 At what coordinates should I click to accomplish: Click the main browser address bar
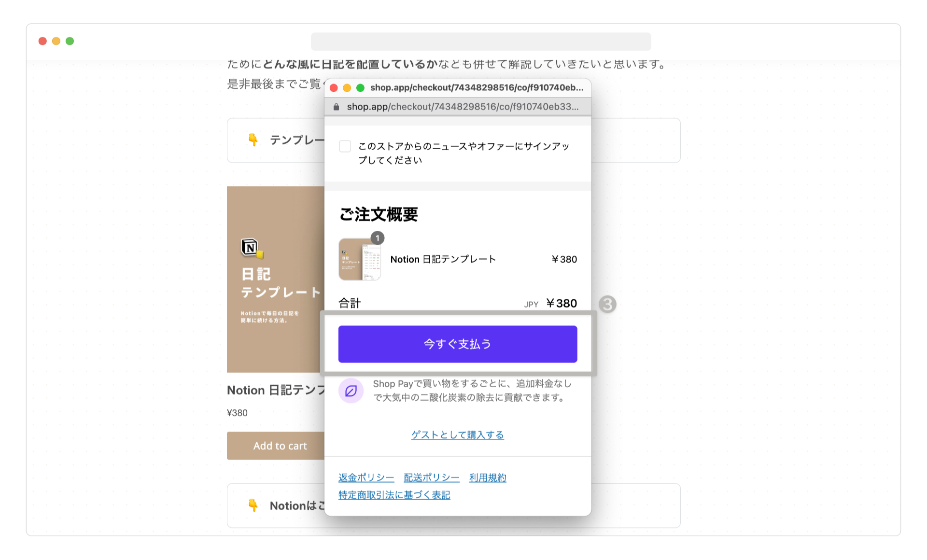tap(481, 42)
